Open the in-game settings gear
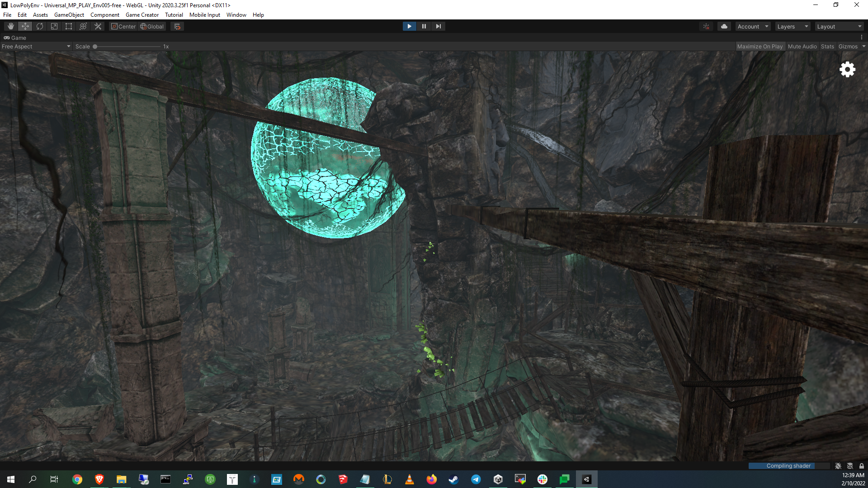Screen dimensions: 868x488 [x=848, y=69]
